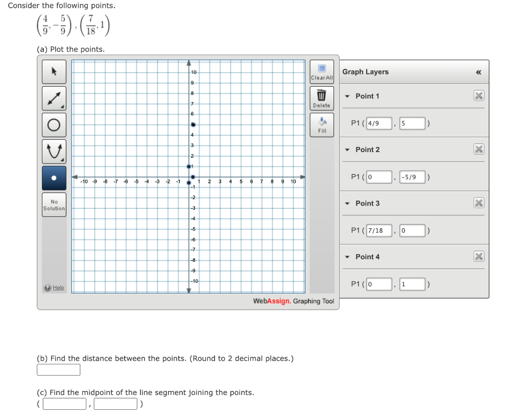Select the line drawing tool
The image size is (523, 420).
(54, 98)
